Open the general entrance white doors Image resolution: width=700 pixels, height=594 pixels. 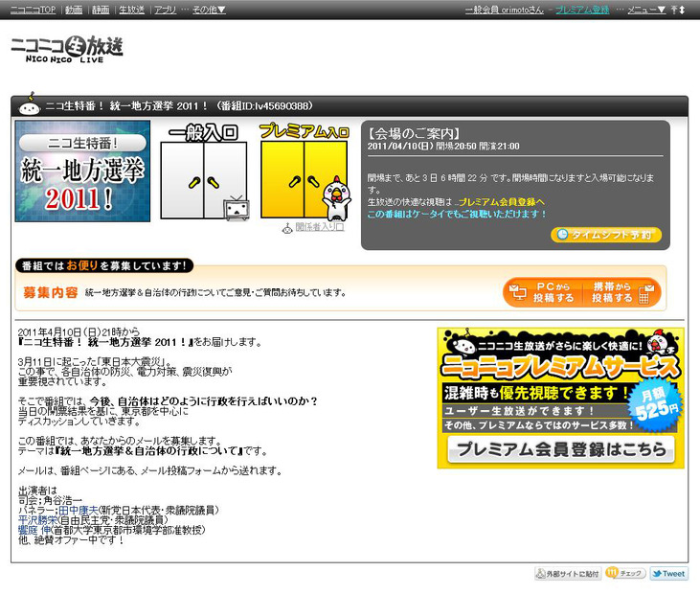tap(204, 180)
